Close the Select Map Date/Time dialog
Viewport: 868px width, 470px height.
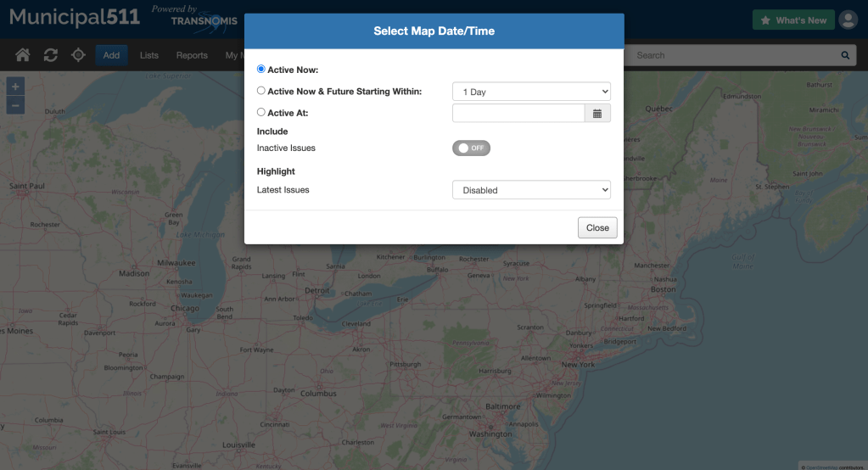point(597,227)
